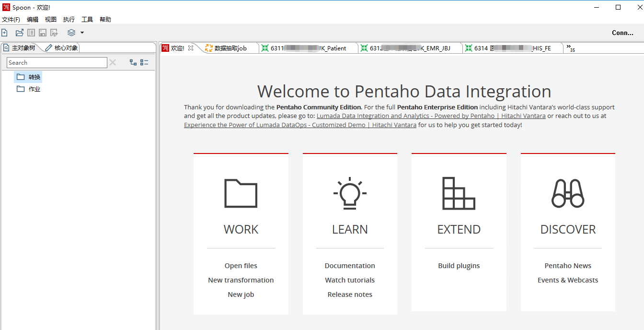This screenshot has width=644, height=330.
Task: Switch to the 数据抽取job tab
Action: [x=230, y=48]
